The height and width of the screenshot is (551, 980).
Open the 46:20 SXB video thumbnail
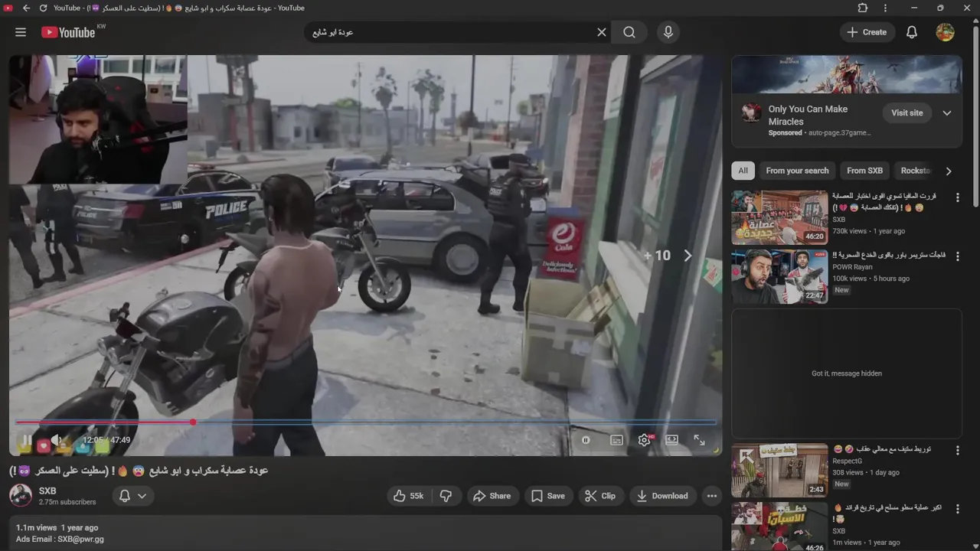tap(779, 217)
